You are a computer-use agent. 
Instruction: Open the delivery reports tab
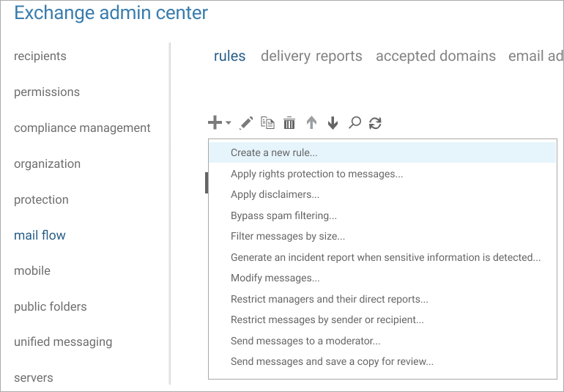click(311, 56)
